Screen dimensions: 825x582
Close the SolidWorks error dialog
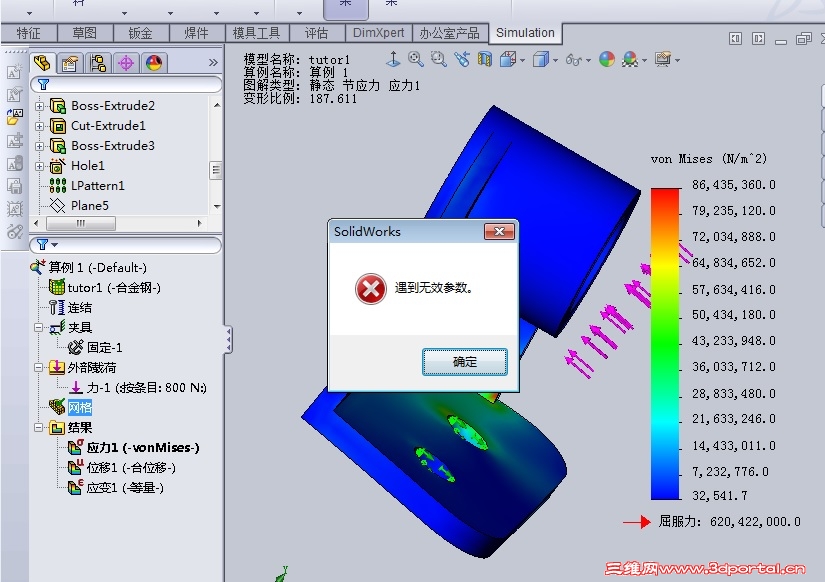(499, 232)
